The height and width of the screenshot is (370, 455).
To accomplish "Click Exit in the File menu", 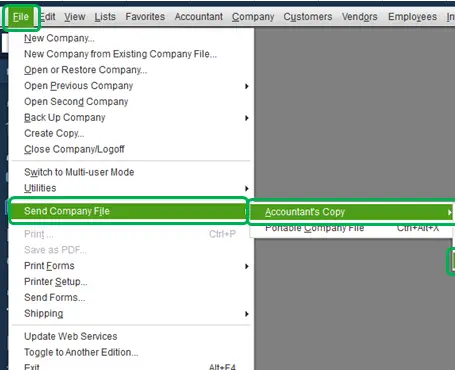I will [x=131, y=366].
